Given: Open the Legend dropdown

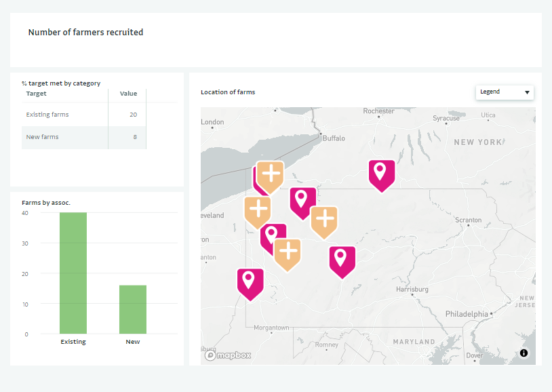Looking at the screenshot, I should (x=504, y=92).
